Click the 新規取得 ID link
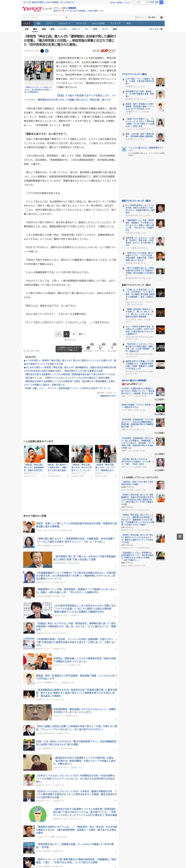Viewport: 186px width, 868px height. click(x=72, y=8)
